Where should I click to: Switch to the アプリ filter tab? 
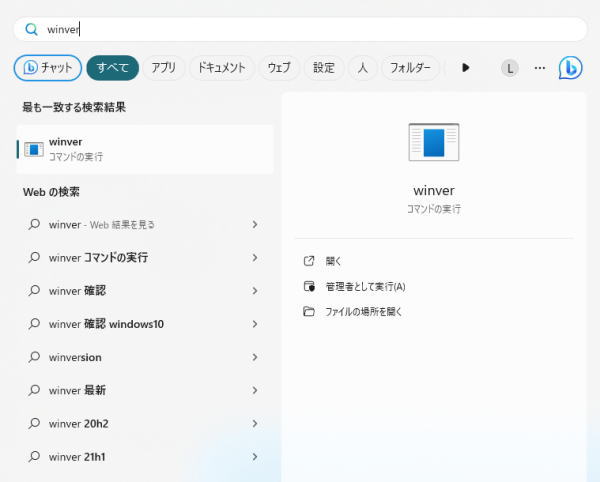point(163,68)
